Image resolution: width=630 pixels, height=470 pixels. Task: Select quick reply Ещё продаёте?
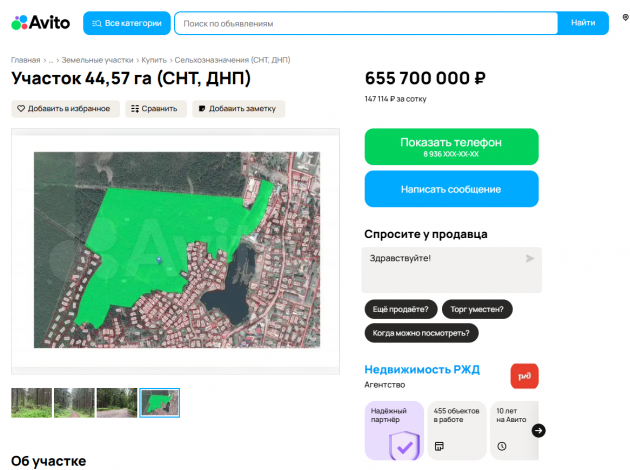[x=400, y=309]
